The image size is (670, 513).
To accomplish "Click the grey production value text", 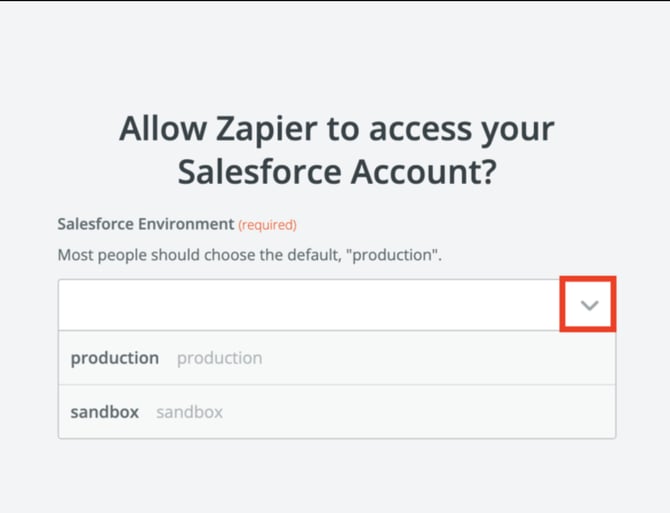I will pyautogui.click(x=219, y=358).
